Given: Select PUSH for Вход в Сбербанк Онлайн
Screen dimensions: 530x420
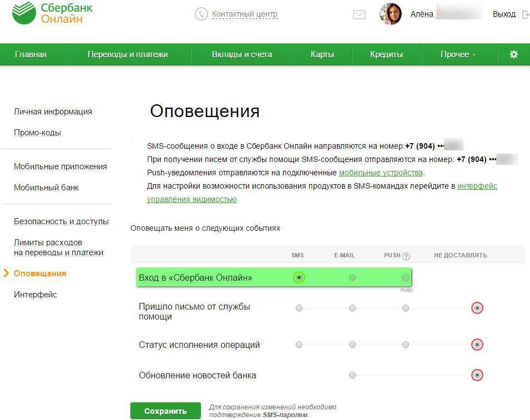Looking at the screenshot, I should 406,277.
